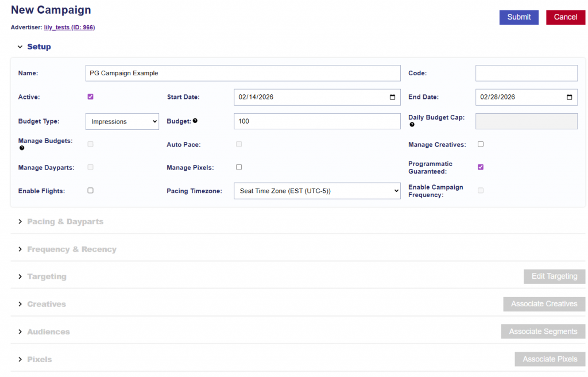Open the Pacing Timezone dropdown
The image size is (588, 377).
tap(317, 191)
